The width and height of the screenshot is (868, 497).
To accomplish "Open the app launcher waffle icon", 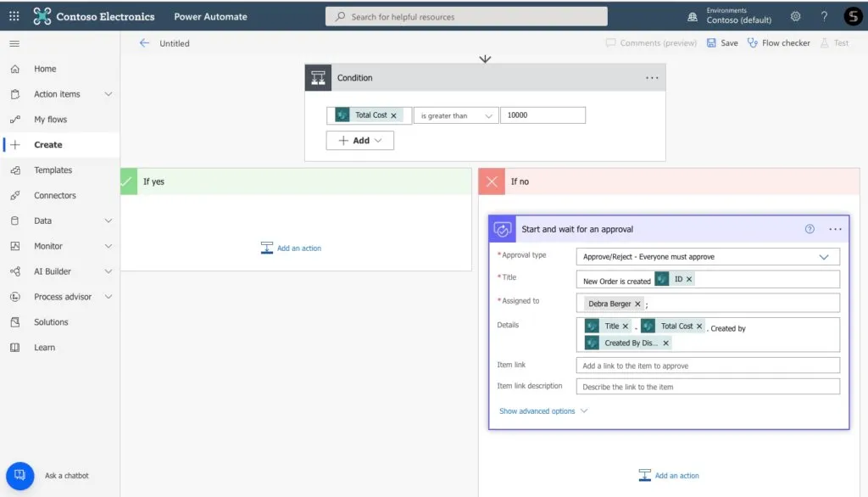I will [14, 16].
